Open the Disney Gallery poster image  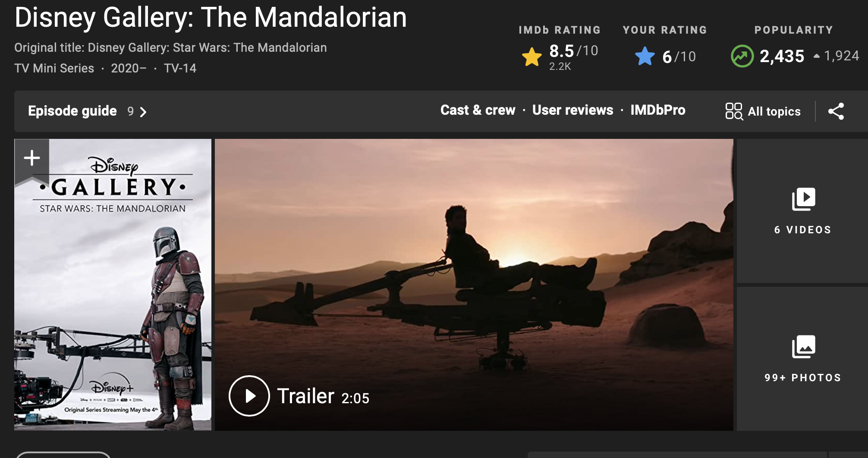113,285
